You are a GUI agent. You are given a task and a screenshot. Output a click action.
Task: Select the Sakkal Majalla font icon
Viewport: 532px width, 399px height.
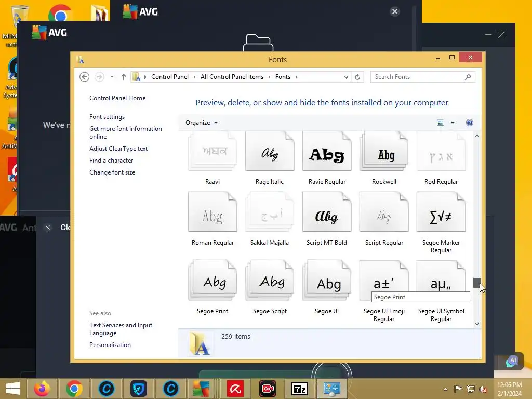point(270,212)
